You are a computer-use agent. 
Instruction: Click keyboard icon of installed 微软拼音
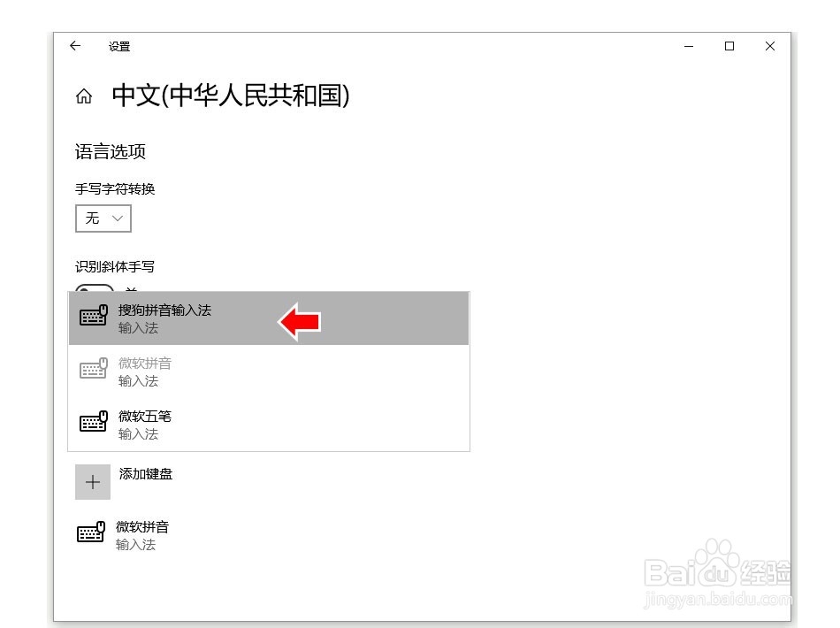(90, 532)
